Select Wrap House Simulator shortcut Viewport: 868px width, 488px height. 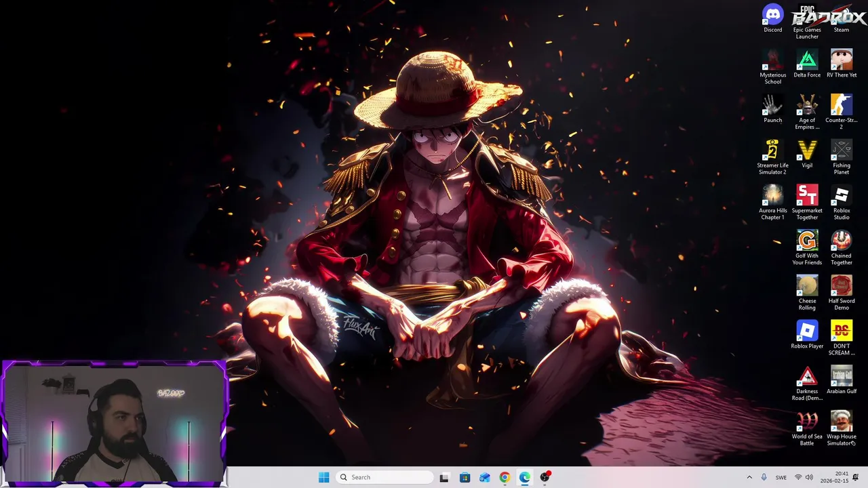pos(842,428)
